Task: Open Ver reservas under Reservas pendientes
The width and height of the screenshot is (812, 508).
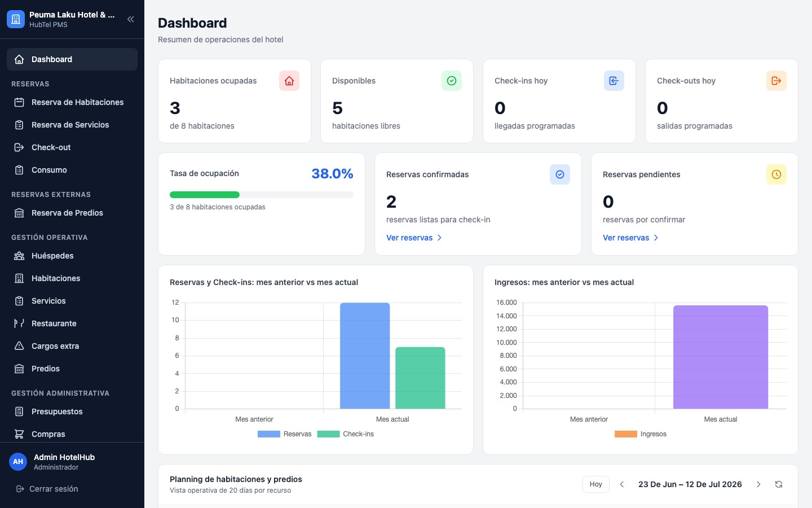Action: point(630,238)
